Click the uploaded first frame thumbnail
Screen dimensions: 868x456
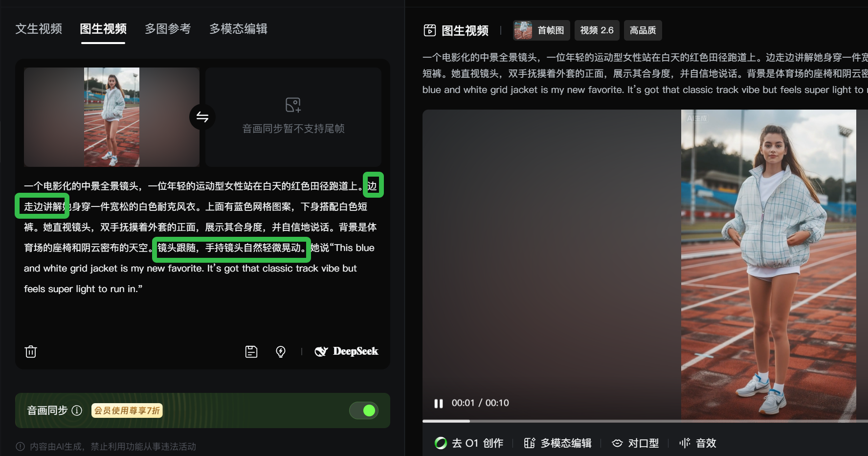click(111, 117)
